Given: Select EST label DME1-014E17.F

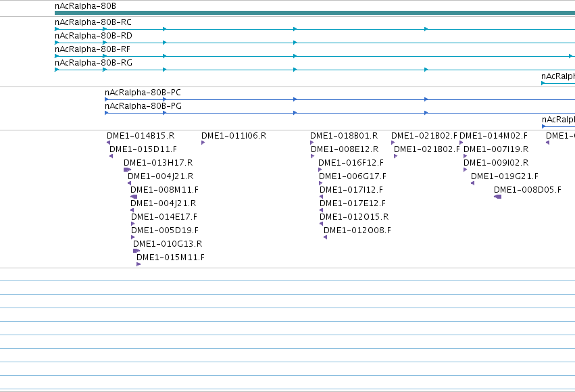Looking at the screenshot, I should tap(164, 217).
